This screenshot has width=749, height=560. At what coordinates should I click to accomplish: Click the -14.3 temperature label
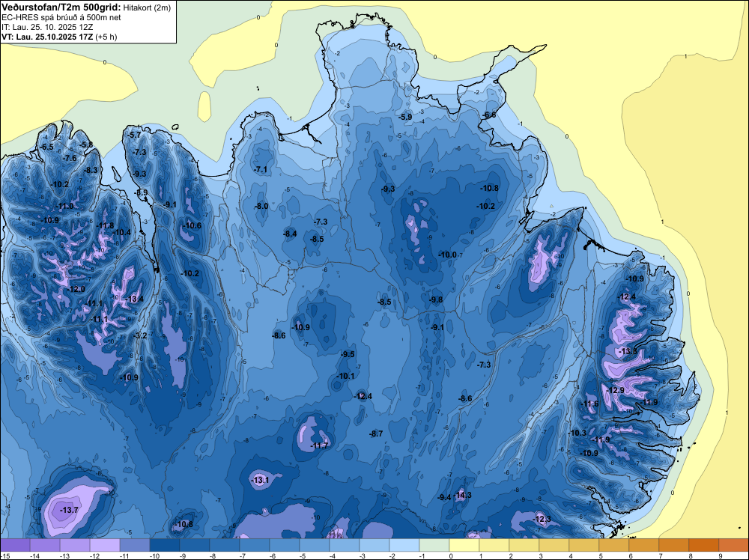point(463,495)
